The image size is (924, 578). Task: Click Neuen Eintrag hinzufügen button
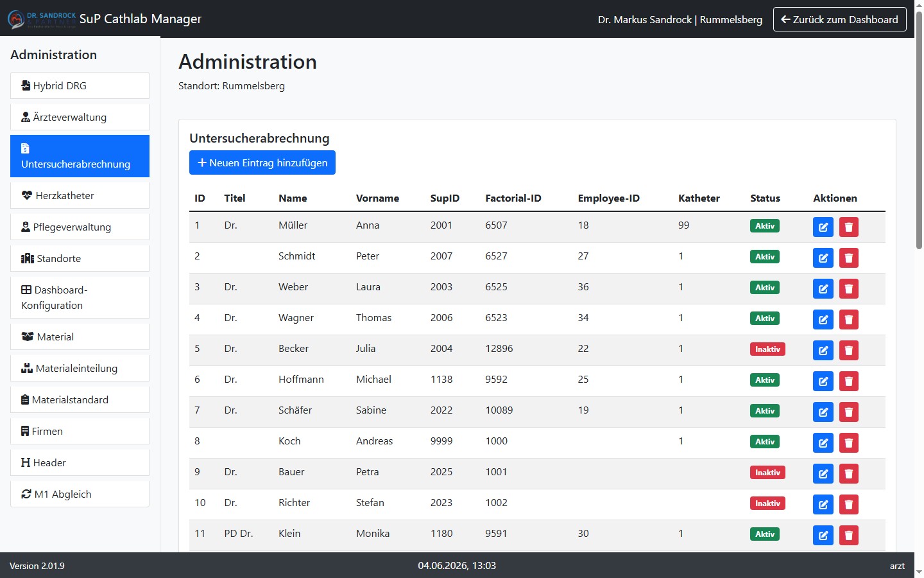pyautogui.click(x=262, y=162)
